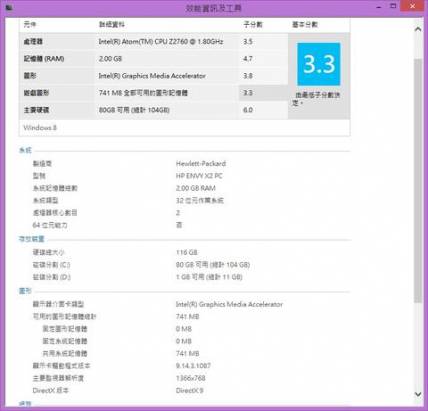Click the HP ENVY X2 PC model value

pyautogui.click(x=199, y=176)
